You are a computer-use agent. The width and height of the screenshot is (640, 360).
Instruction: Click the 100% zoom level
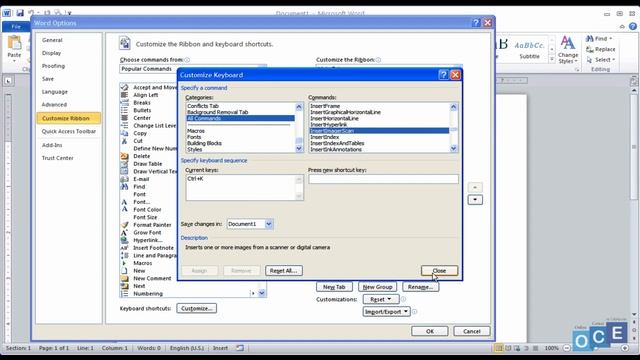click(551, 348)
